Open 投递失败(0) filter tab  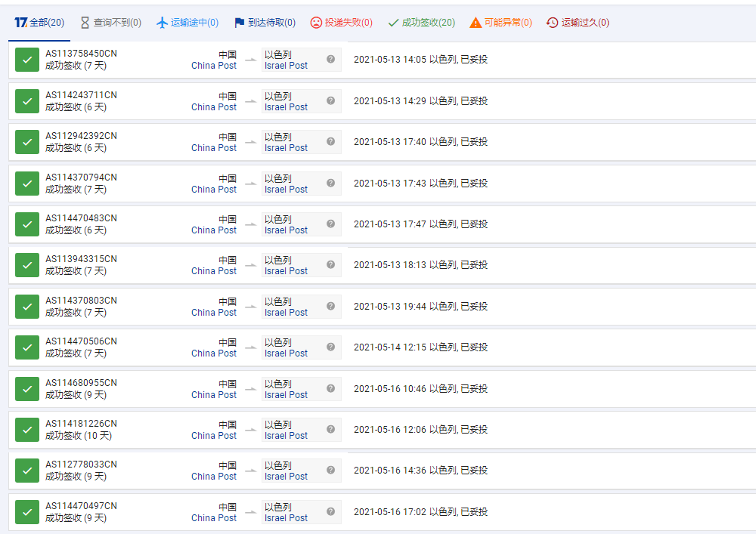[341, 23]
